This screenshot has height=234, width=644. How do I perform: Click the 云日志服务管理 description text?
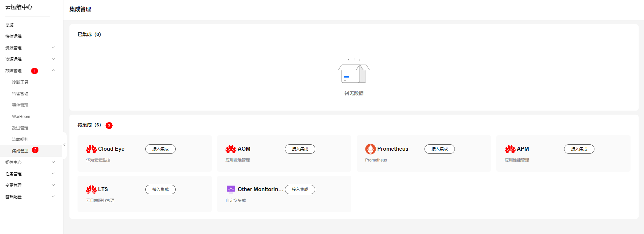click(100, 201)
